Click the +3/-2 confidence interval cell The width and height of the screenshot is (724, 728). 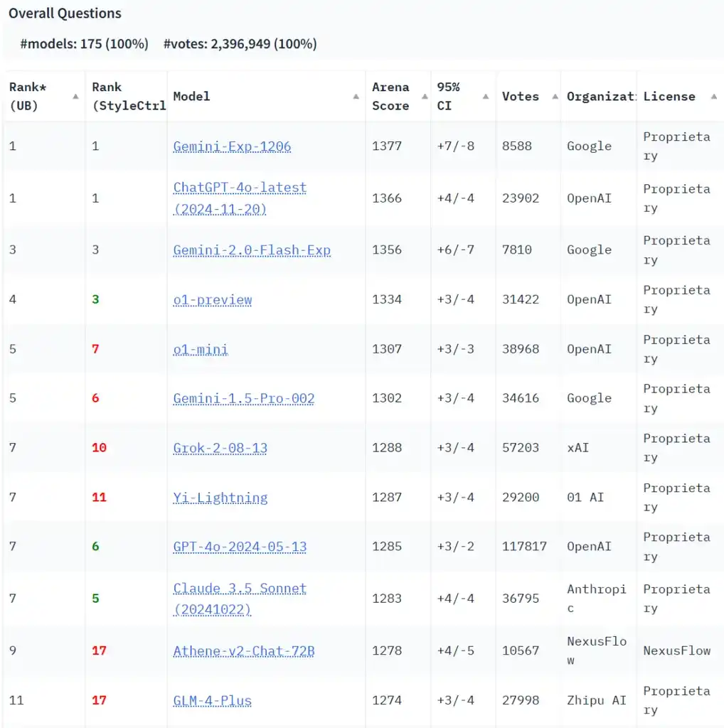point(455,547)
